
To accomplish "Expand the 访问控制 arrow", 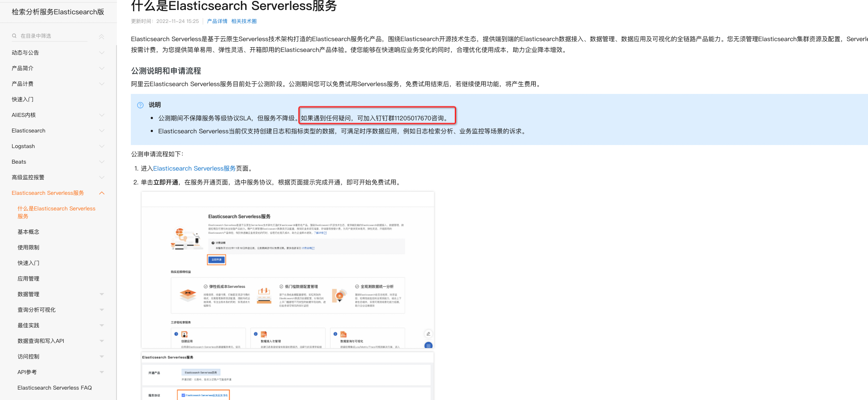I will coord(102,357).
